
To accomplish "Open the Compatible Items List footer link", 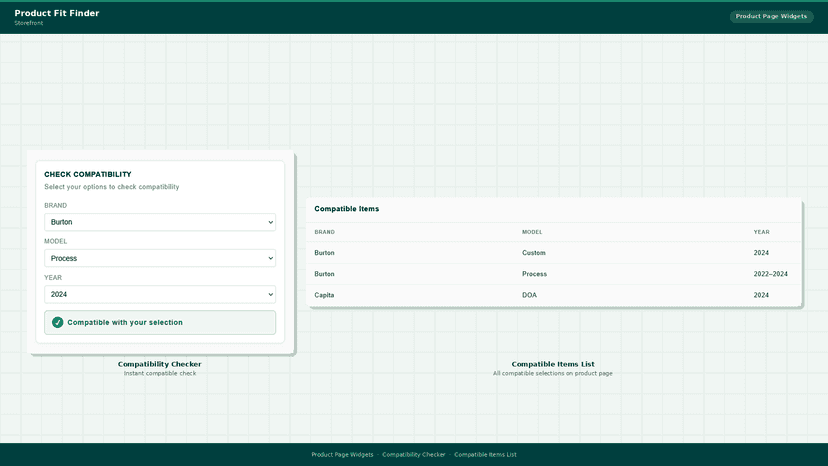I will (x=485, y=454).
